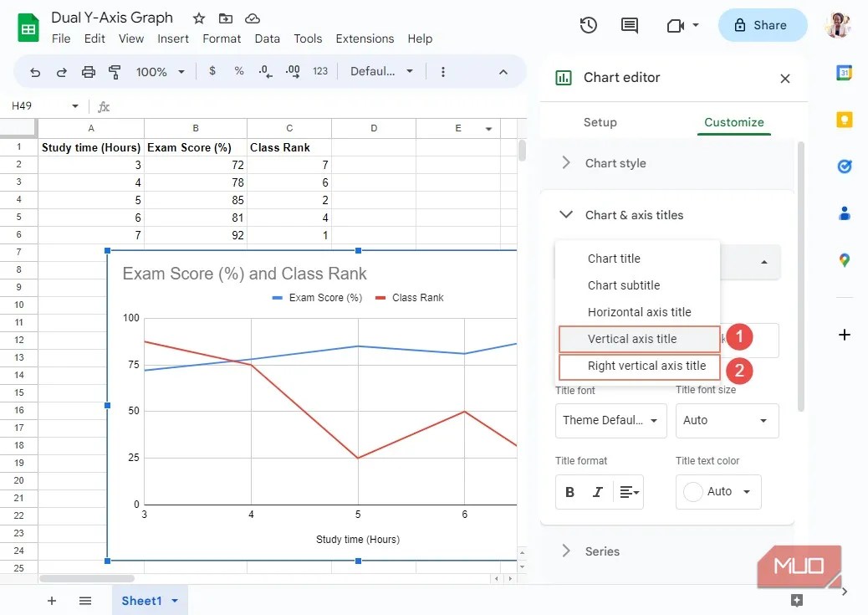Open the title alignment toggle menu
This screenshot has width=868, height=615.
tap(629, 491)
